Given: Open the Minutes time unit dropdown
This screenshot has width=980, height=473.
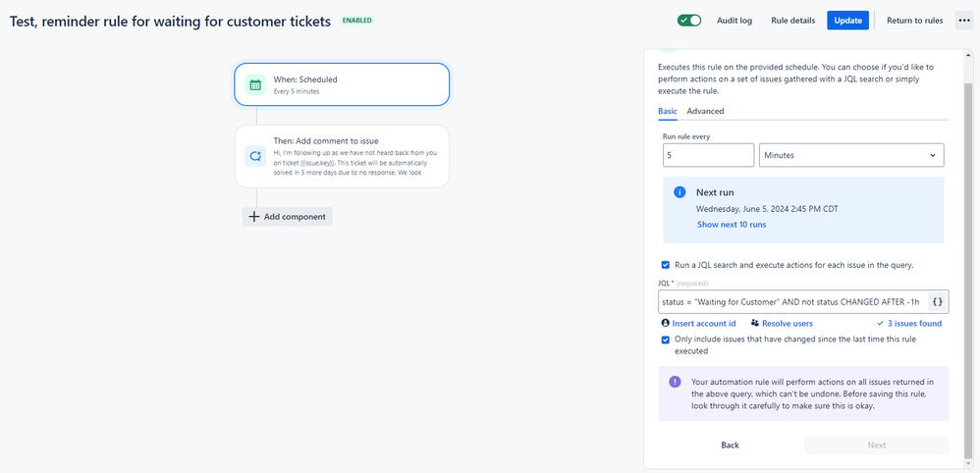Looking at the screenshot, I should (851, 155).
